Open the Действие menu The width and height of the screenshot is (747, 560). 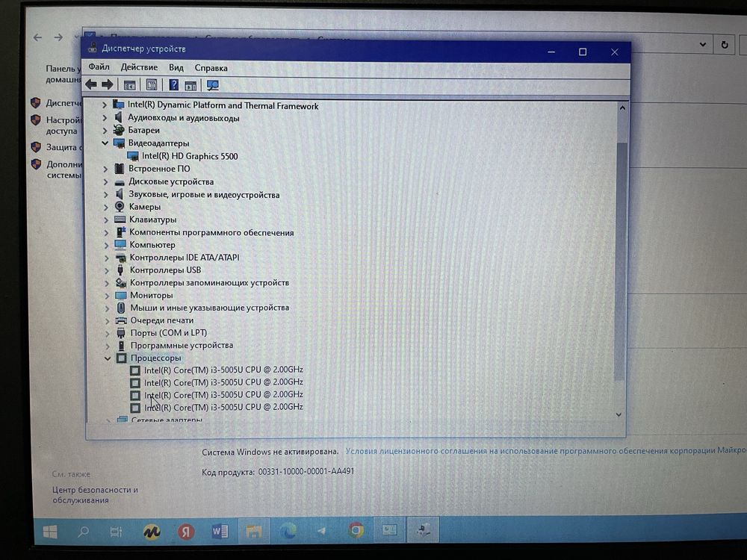[x=139, y=67]
